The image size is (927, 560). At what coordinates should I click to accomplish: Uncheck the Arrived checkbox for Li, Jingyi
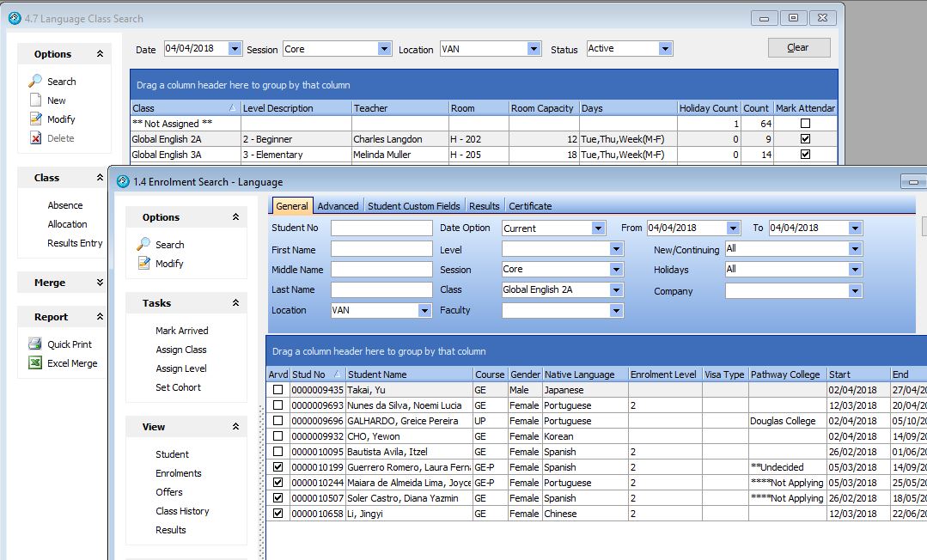coord(277,514)
